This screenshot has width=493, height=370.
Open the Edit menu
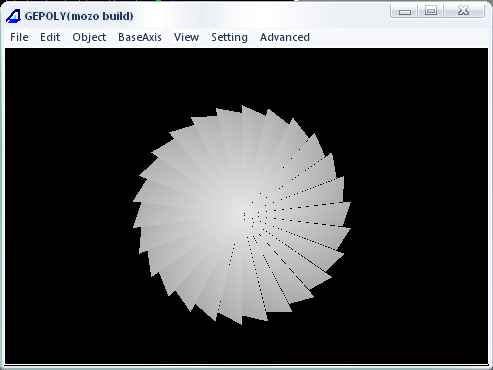50,37
